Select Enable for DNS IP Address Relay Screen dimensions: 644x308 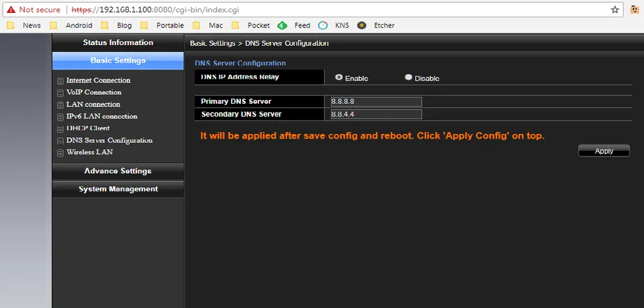point(339,77)
